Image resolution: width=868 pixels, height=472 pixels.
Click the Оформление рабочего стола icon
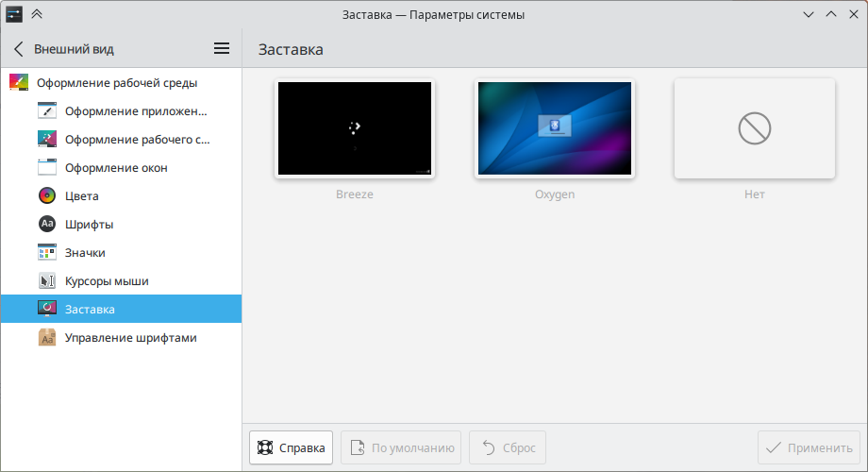[47, 139]
